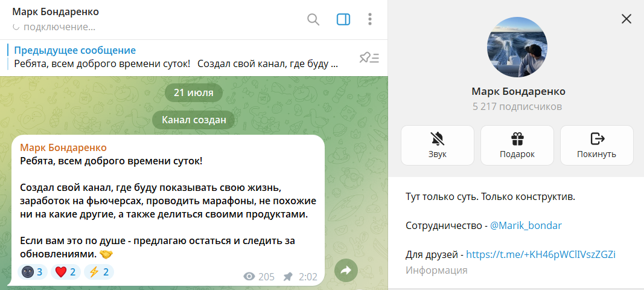Click the Марк Бондаренко post author name
Viewport: 644px width, 290px height.
point(63,147)
